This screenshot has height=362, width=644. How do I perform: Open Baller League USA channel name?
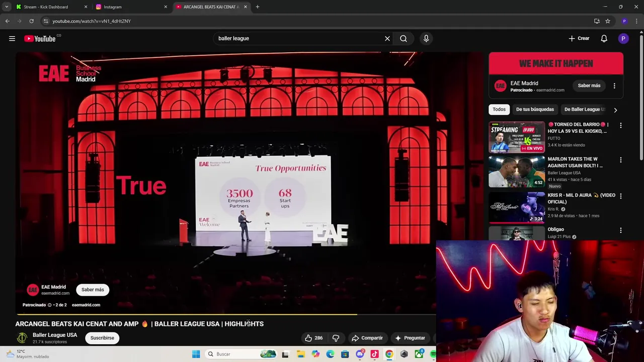tap(55, 335)
